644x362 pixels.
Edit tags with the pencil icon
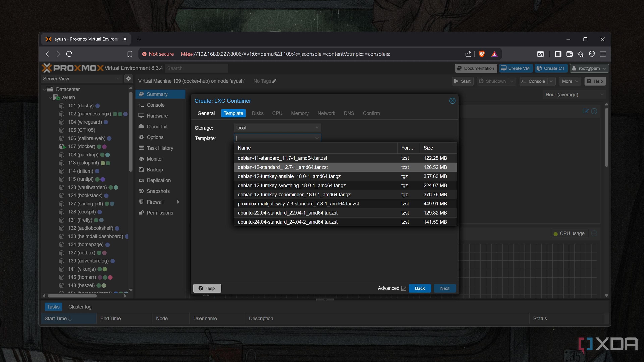click(274, 81)
